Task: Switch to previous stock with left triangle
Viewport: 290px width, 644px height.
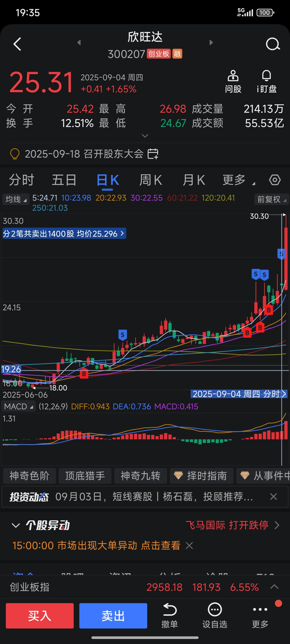Action: (x=79, y=42)
